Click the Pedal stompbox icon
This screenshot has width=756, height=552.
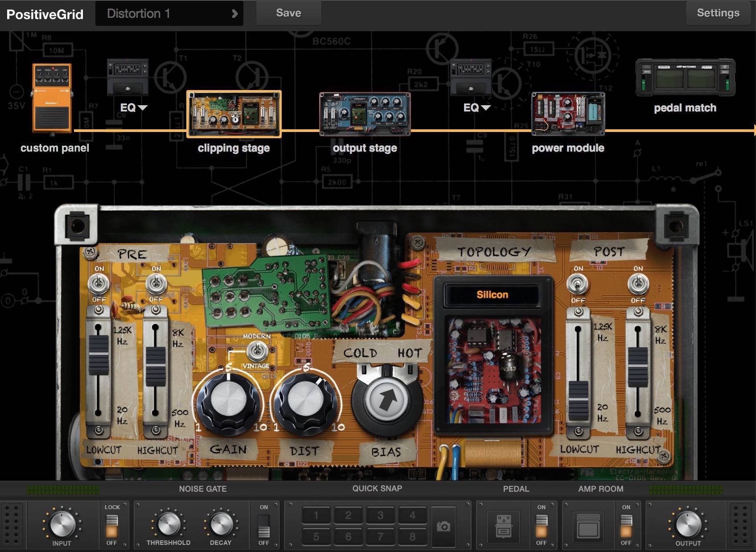pyautogui.click(x=504, y=527)
